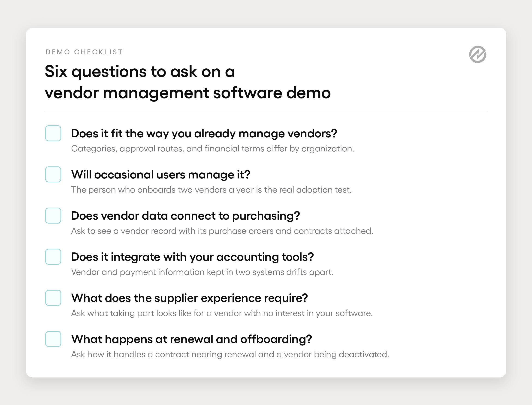Screen dimensions: 532x405
Task: Select the 'Six questions to ask on a' heading line
Action: coord(140,72)
